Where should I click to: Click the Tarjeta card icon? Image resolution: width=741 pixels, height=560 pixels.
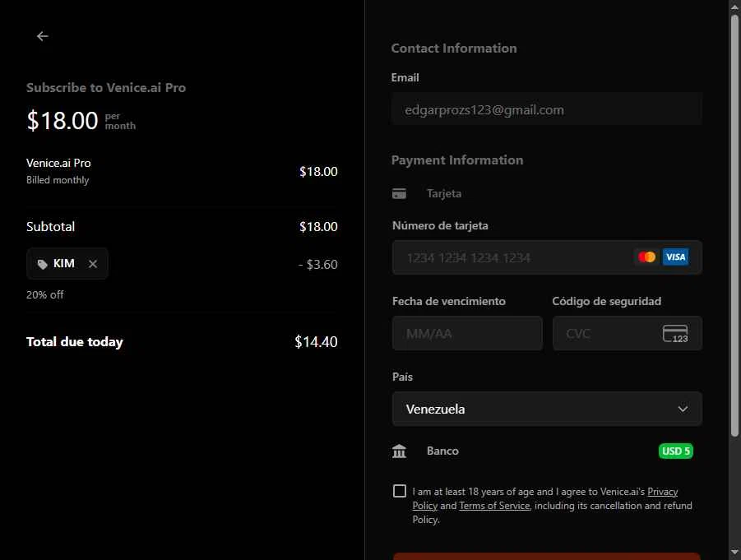coord(400,193)
